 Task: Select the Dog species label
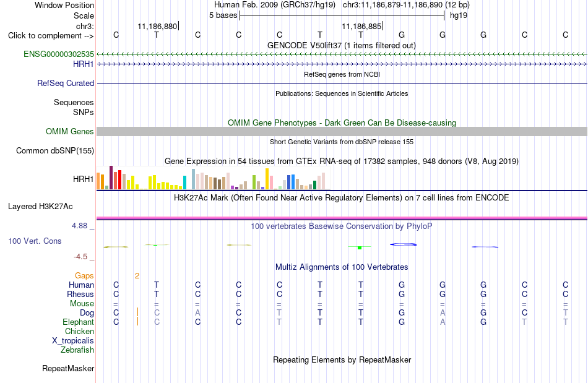[x=87, y=312]
